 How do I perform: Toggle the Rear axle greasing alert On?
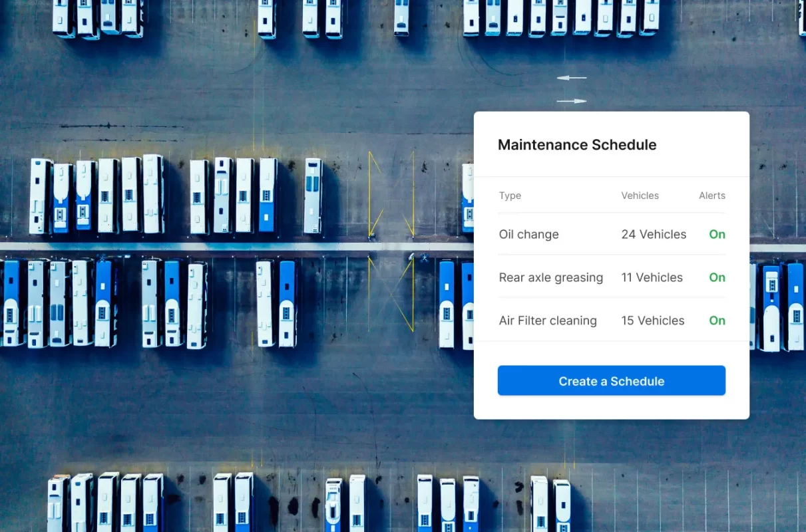(x=717, y=277)
